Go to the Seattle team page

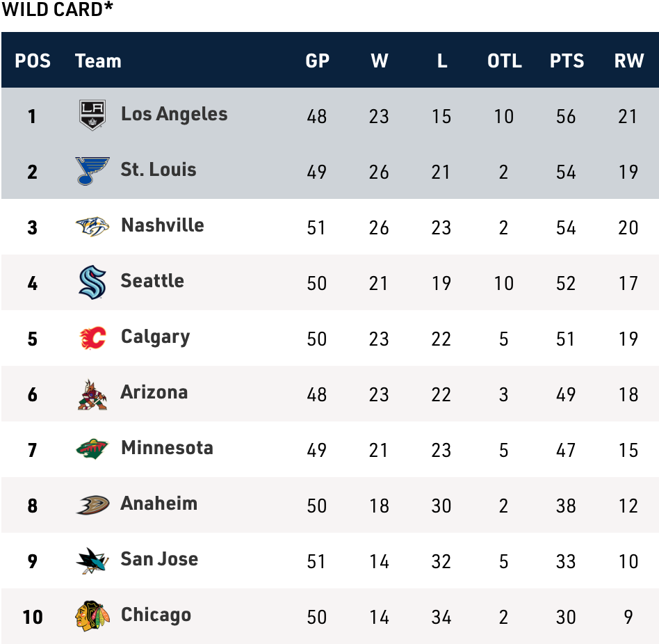pyautogui.click(x=152, y=281)
